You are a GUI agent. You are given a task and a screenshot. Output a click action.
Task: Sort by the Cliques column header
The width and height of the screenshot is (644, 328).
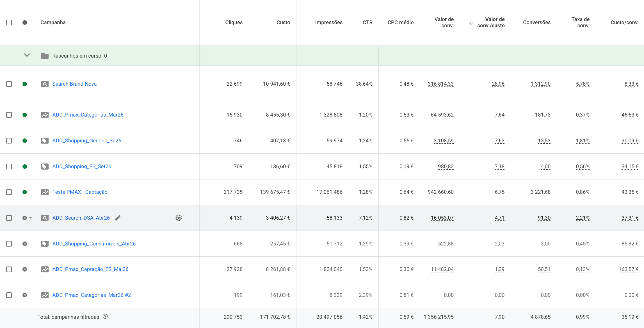click(234, 22)
